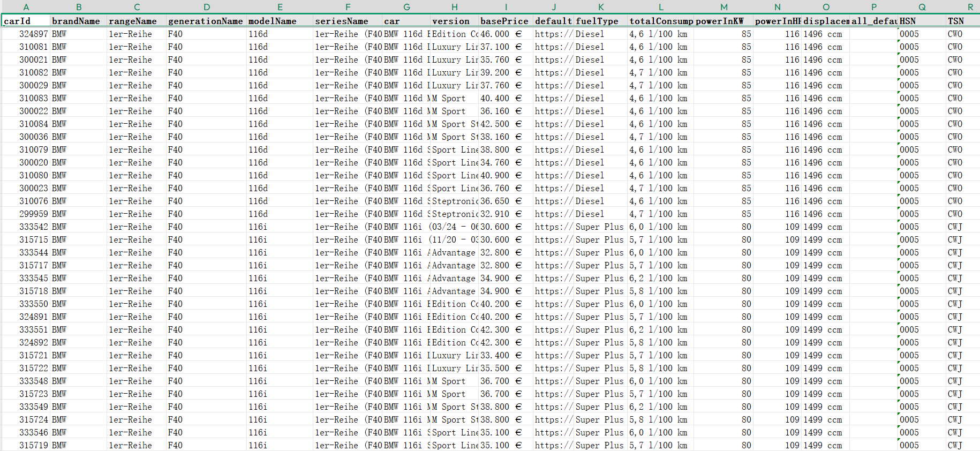Select column G header letter
Screen dimensions: 980x451
click(x=406, y=7)
